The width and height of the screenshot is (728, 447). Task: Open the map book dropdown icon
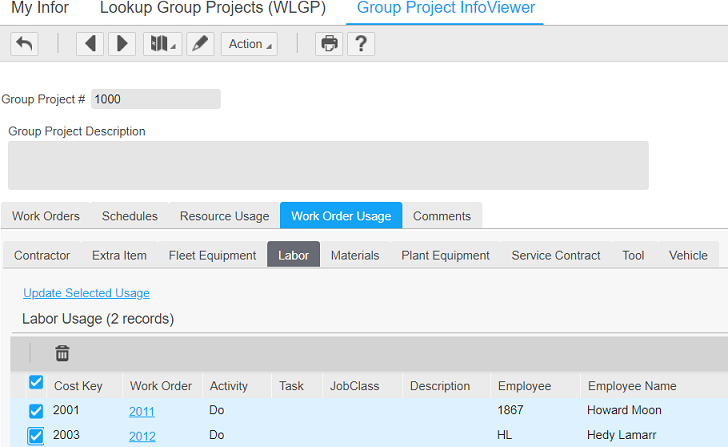160,44
